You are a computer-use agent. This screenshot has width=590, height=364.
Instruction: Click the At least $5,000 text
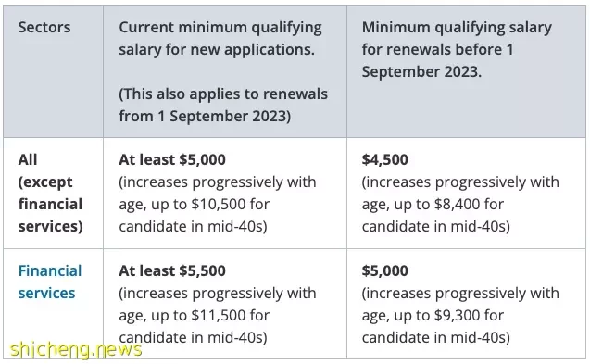pyautogui.click(x=172, y=159)
